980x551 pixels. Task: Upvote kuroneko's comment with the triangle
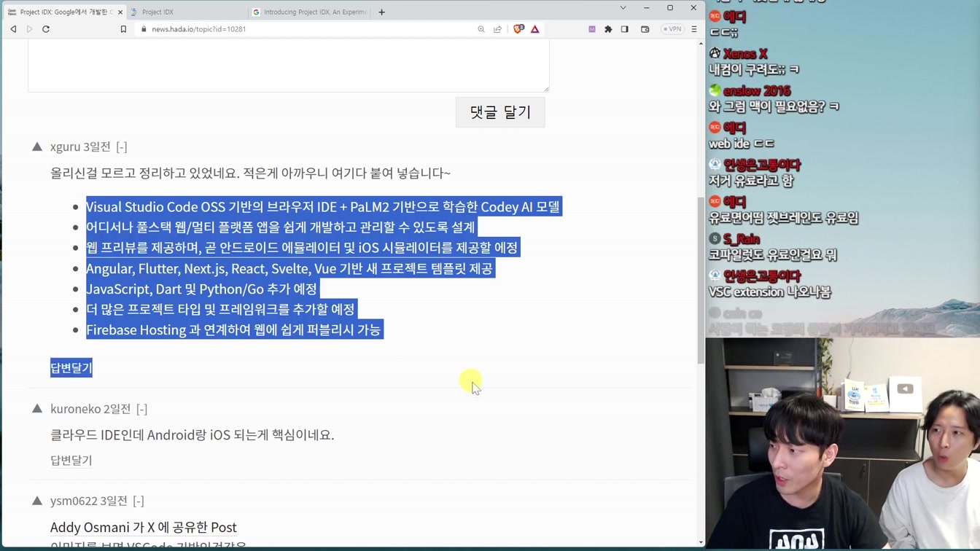[37, 409]
